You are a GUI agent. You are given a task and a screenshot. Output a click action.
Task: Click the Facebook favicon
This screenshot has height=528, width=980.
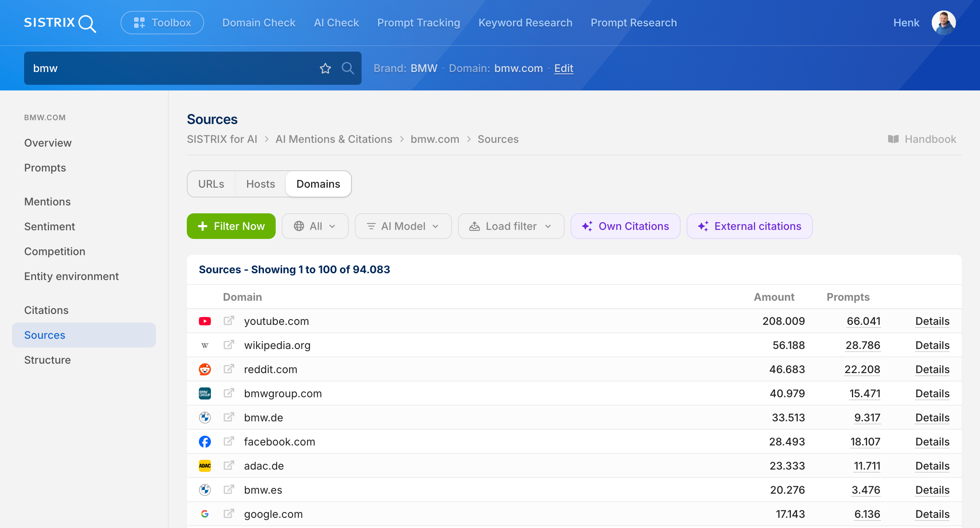(205, 442)
